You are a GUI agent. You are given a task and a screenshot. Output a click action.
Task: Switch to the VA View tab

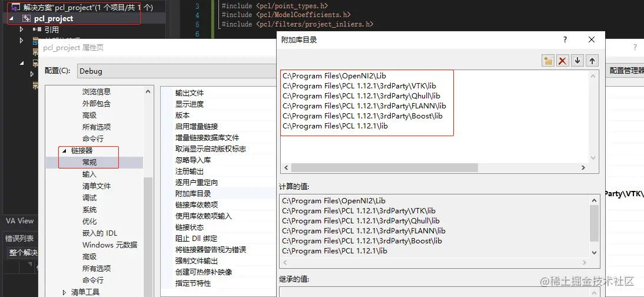click(19, 221)
